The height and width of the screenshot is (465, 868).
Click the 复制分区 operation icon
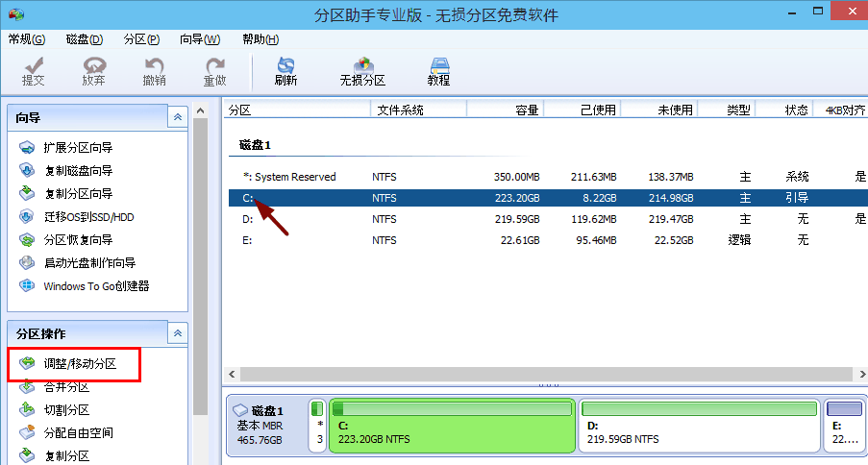27,455
